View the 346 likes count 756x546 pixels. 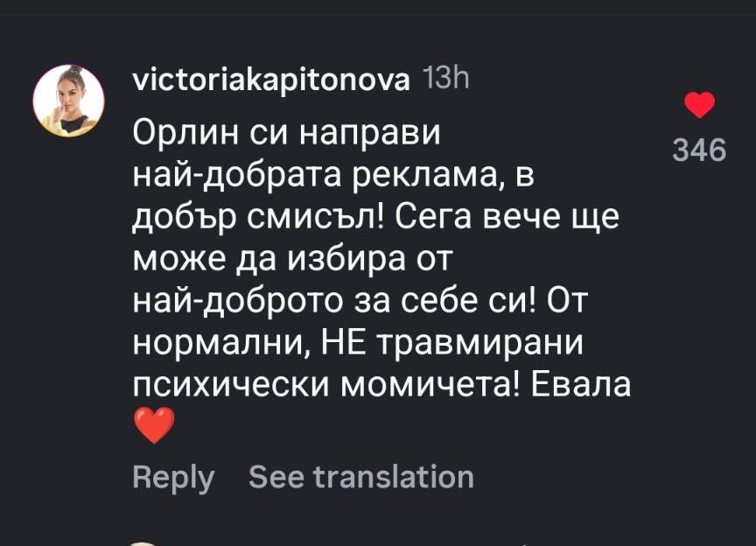[x=698, y=150]
